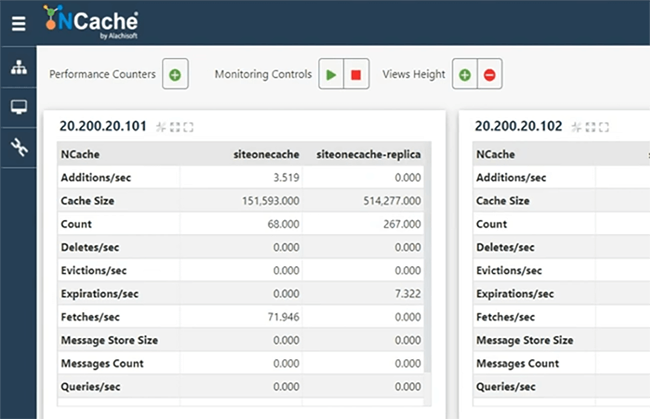This screenshot has width=650, height=419.
Task: Select Deletes/sec row in 20.200.20.101 panel
Action: click(x=241, y=247)
